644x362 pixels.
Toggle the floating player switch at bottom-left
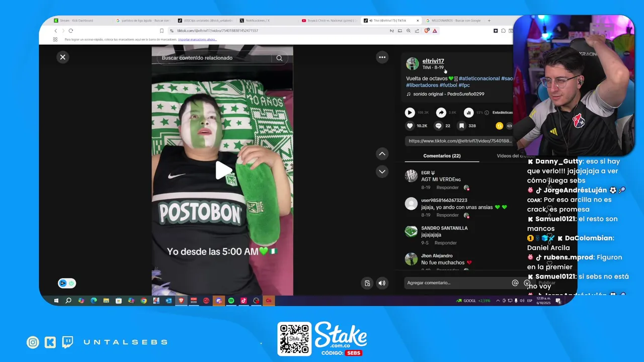(67, 283)
